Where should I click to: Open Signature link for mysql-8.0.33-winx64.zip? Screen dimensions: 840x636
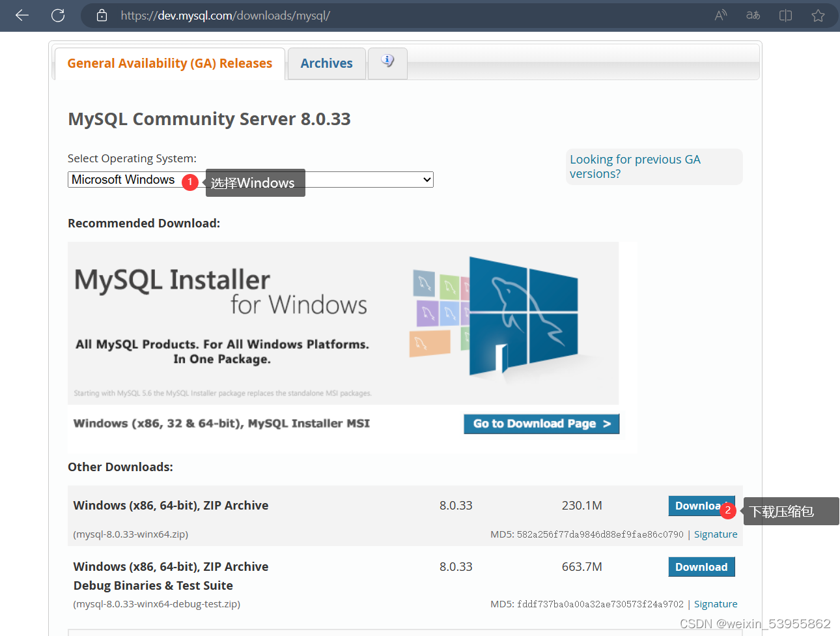[x=716, y=534]
